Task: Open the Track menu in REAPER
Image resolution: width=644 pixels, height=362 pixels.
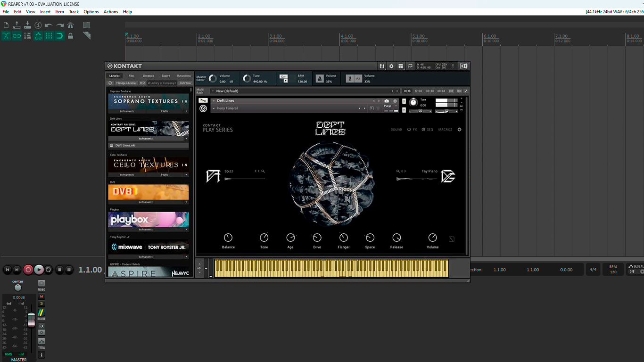Action: 74,12
